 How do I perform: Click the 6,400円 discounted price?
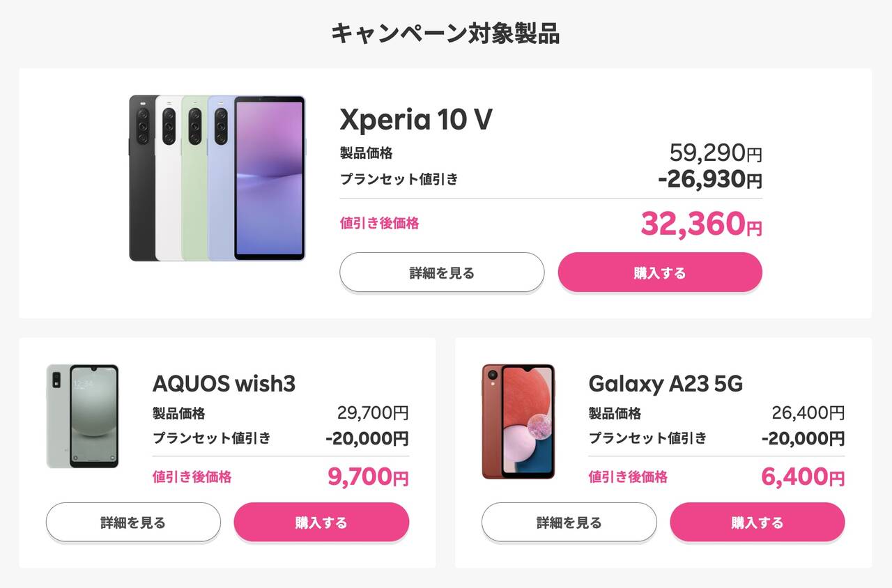point(803,477)
